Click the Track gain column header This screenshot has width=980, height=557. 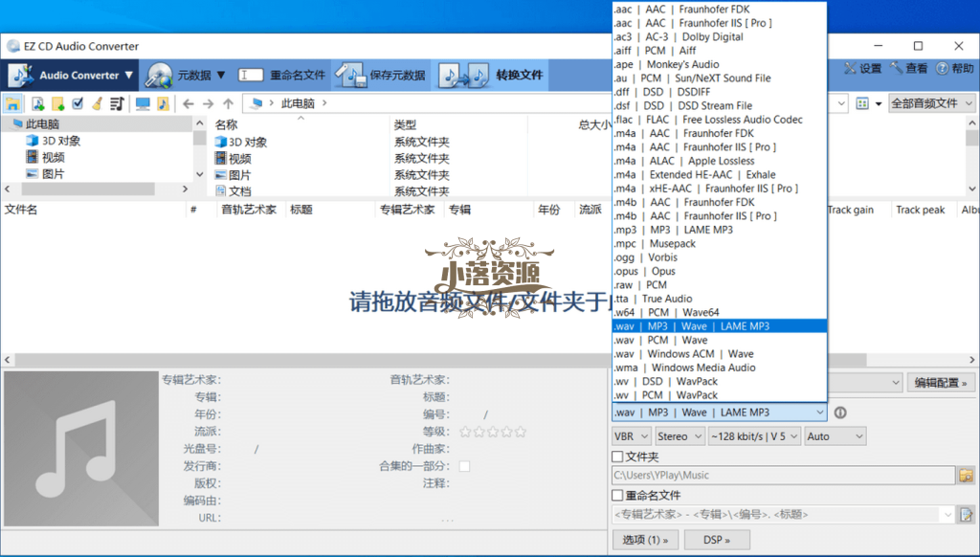click(851, 210)
